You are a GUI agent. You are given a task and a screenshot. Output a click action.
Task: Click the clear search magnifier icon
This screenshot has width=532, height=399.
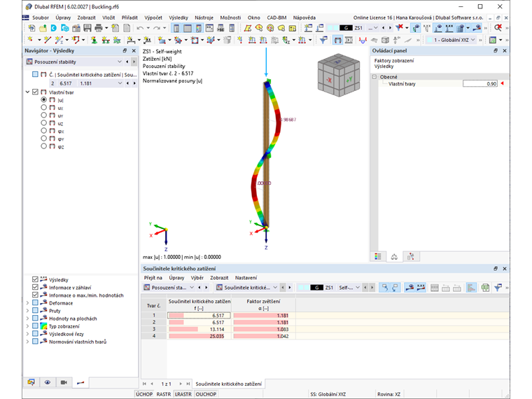click(x=498, y=28)
